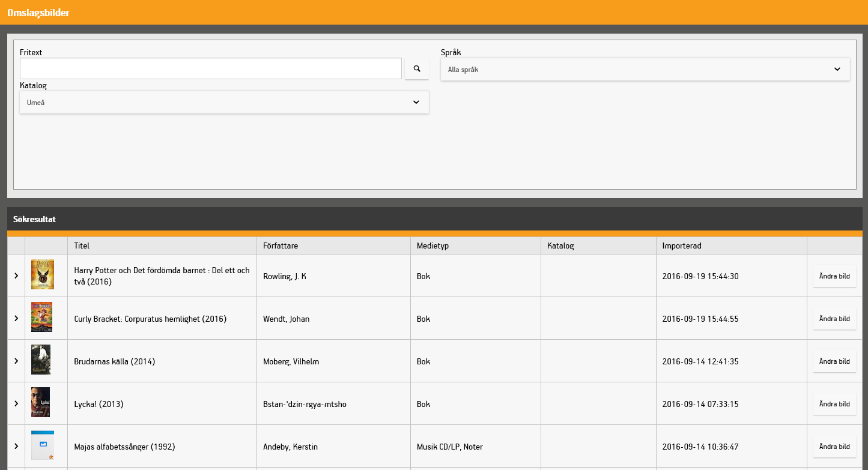Click author Bstan-'dzin-rgya-mtsho

tap(305, 404)
